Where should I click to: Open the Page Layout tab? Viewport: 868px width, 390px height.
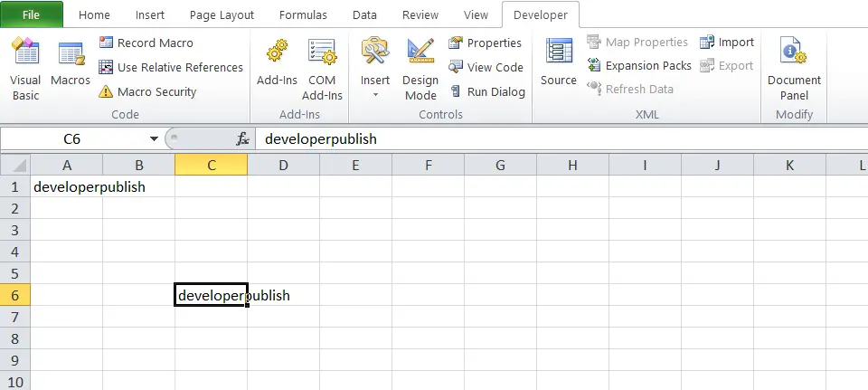[222, 15]
